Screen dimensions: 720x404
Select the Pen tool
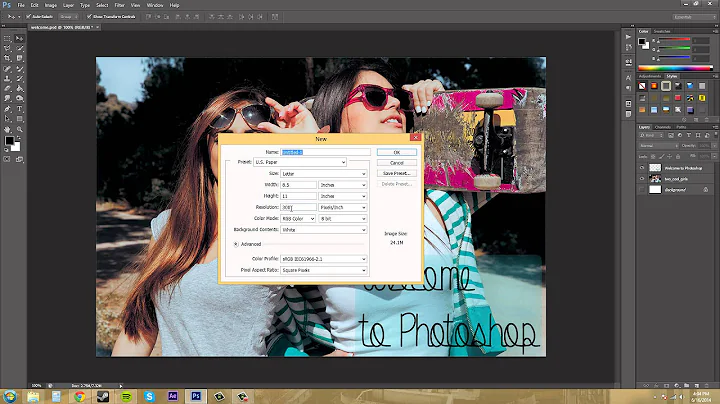pos(7,109)
